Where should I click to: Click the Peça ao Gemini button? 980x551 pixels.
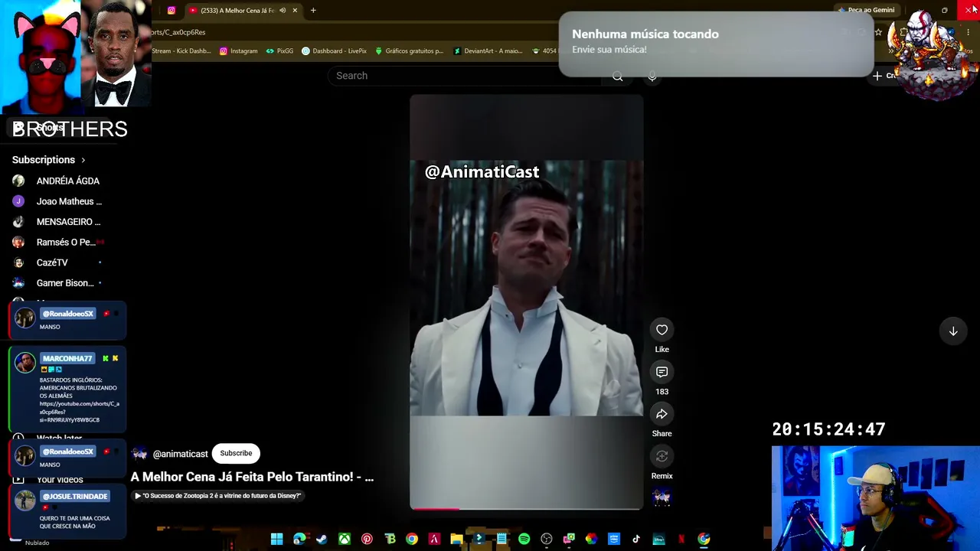pos(867,11)
